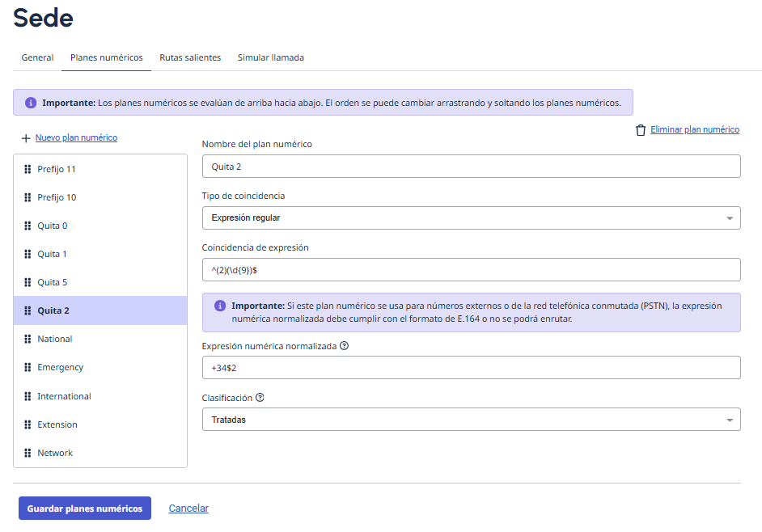Select the Extension dial plan entry
This screenshot has width=762, height=532.
pos(57,424)
